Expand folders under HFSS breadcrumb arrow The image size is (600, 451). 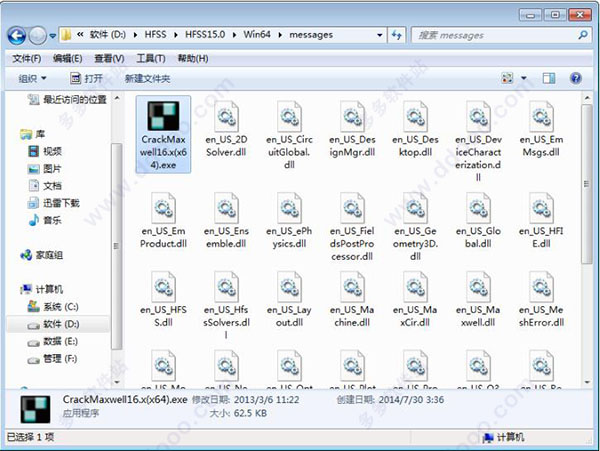tap(176, 35)
